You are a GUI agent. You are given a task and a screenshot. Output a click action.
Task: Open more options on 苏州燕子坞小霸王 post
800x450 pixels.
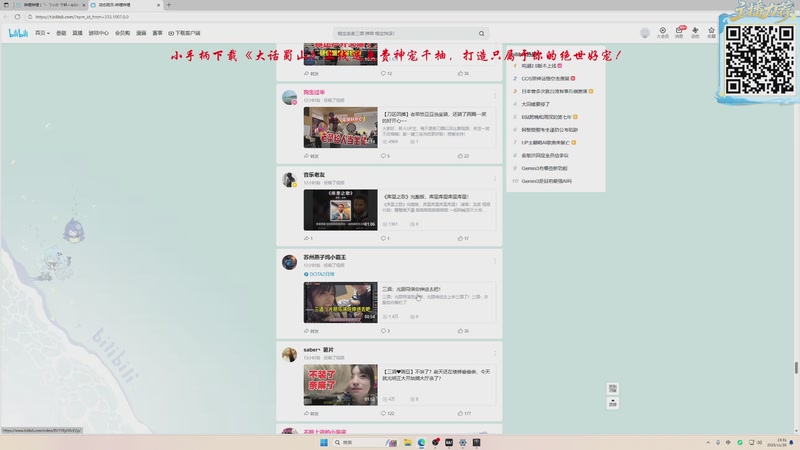pos(494,261)
